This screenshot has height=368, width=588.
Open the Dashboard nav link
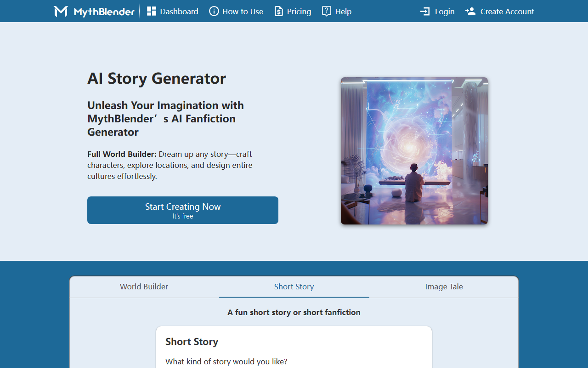(x=173, y=11)
